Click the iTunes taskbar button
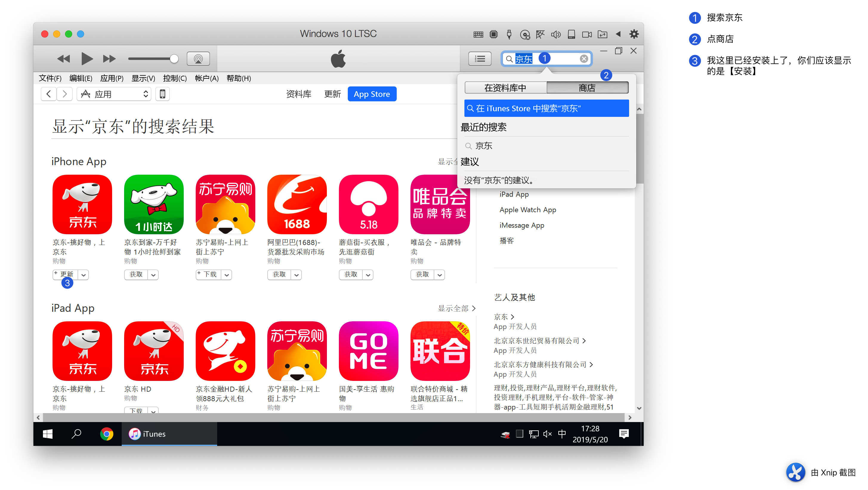 tap(169, 434)
